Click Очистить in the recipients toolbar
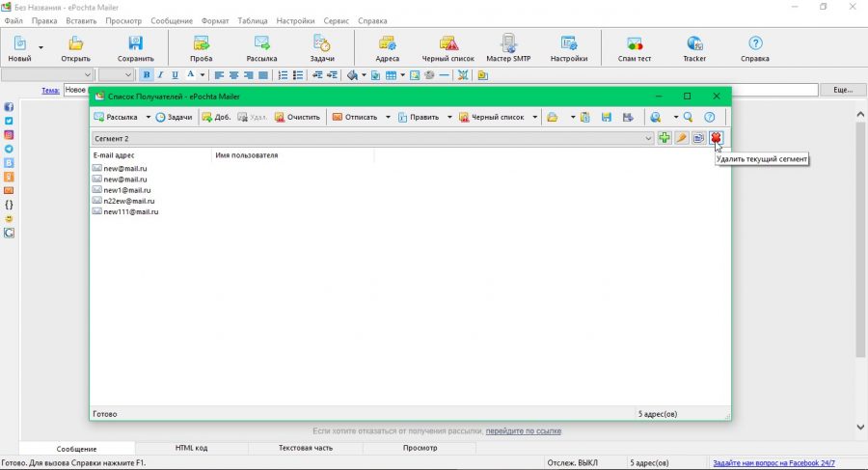The height and width of the screenshot is (470, 868). [x=297, y=117]
